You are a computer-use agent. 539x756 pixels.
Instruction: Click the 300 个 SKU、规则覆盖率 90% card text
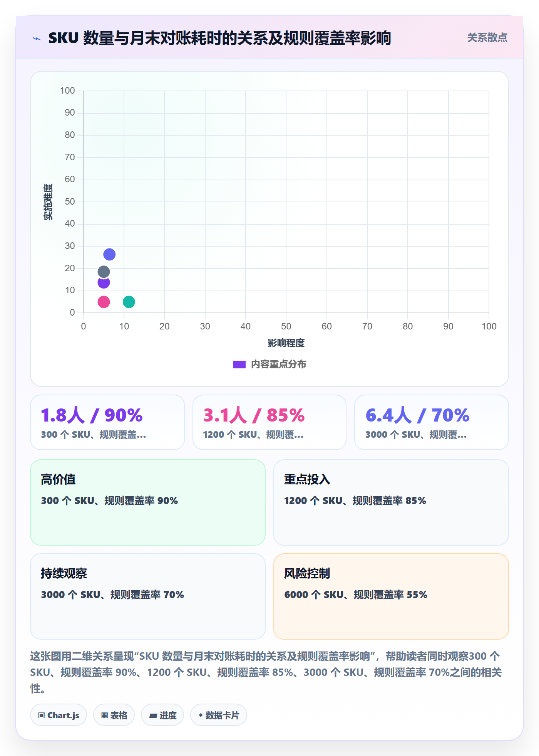coord(109,501)
